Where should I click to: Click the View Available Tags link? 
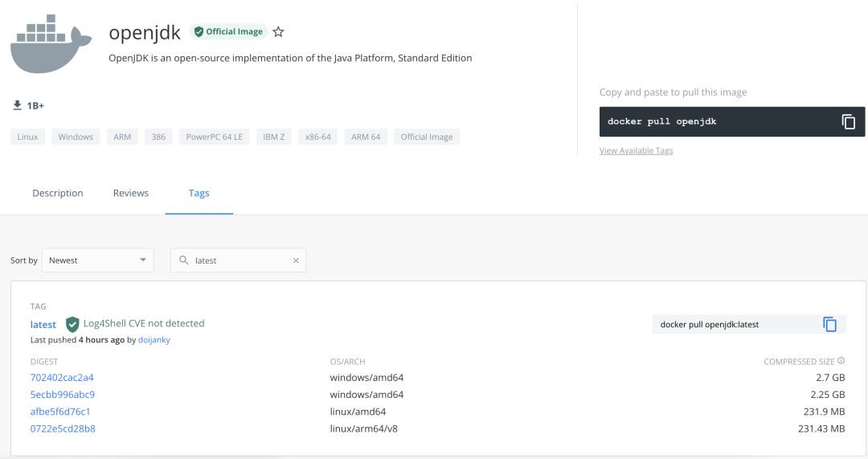(636, 150)
